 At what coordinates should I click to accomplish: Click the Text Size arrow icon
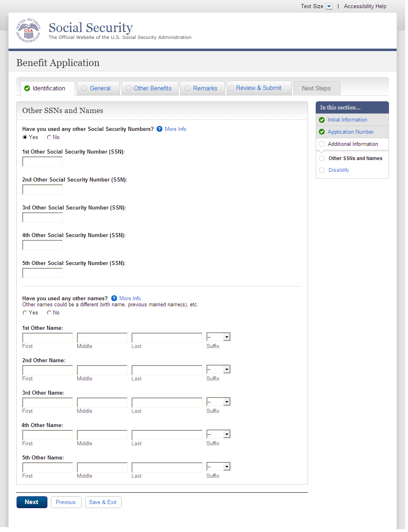point(329,6)
